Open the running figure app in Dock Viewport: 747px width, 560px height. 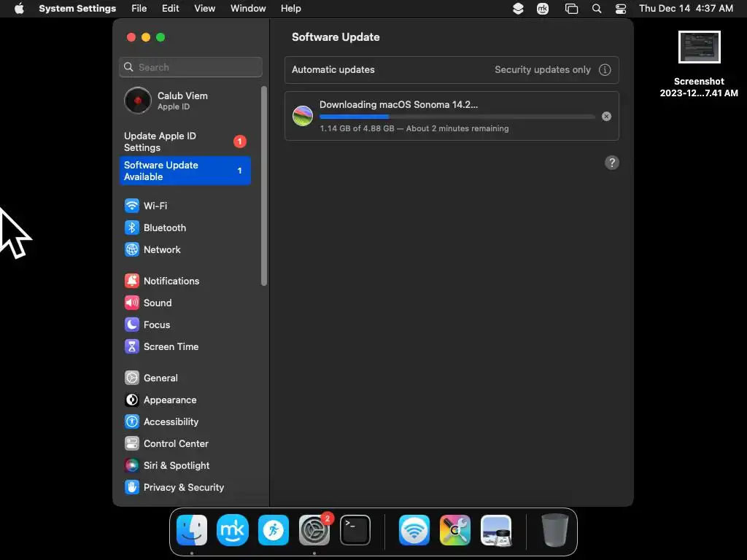274,530
